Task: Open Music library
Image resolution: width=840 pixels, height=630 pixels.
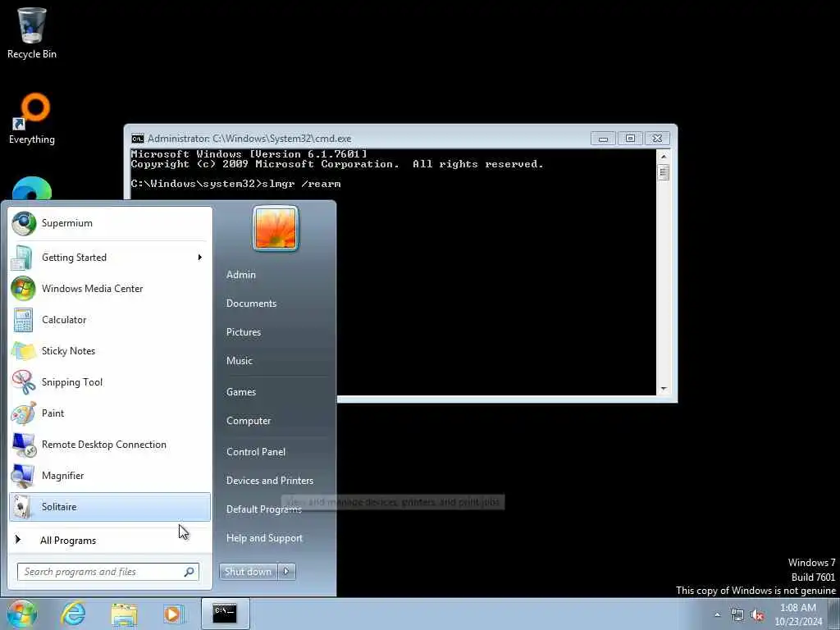Action: click(x=240, y=361)
